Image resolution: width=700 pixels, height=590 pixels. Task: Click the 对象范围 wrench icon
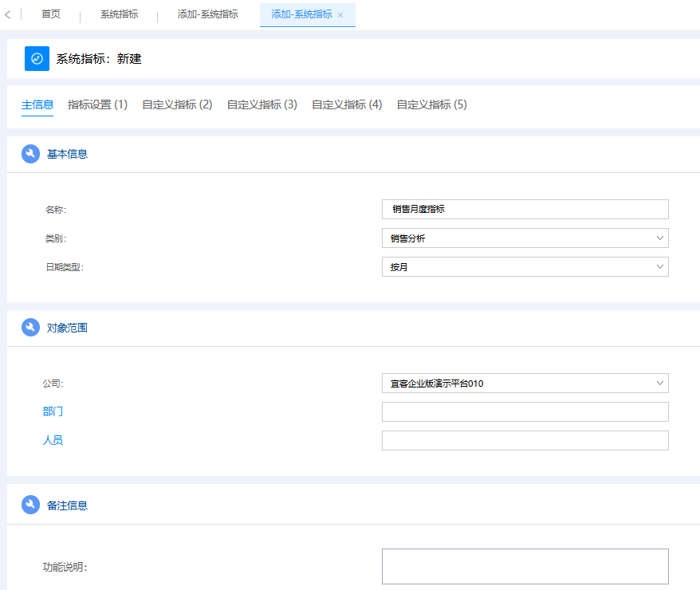(x=31, y=328)
